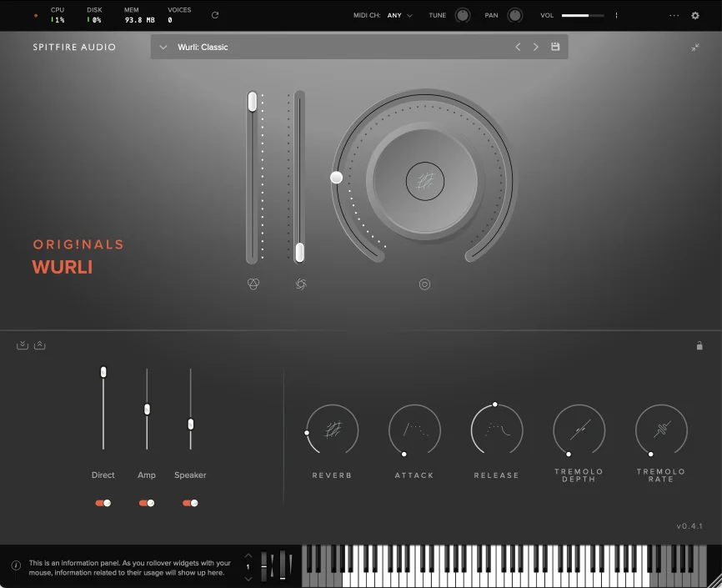Viewport: 722px width, 588px height.
Task: Click the REVERB knob
Action: [332, 430]
